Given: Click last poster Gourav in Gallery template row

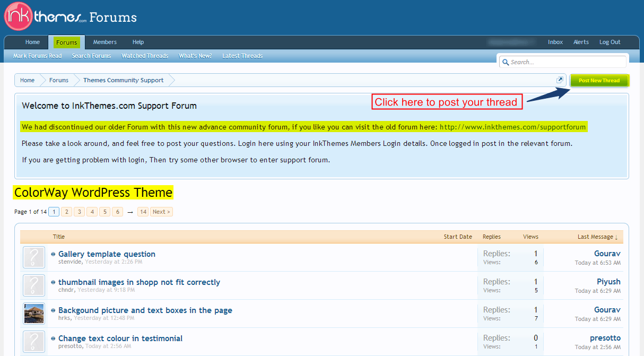Looking at the screenshot, I should 607,254.
